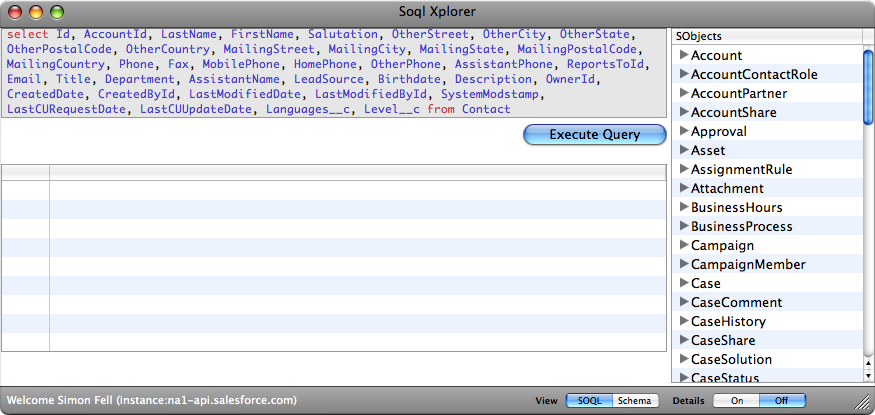Expand the Case disclosure triangle
The height and width of the screenshot is (415, 875).
684,282
